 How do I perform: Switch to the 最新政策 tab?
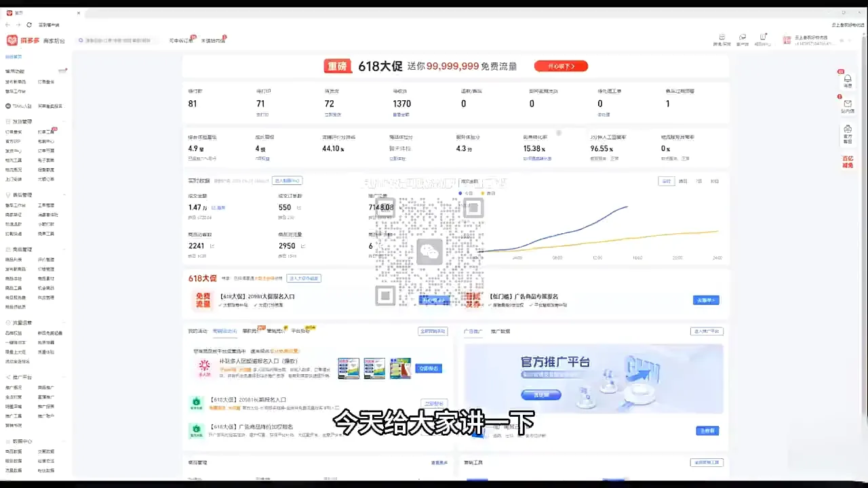coord(248,331)
